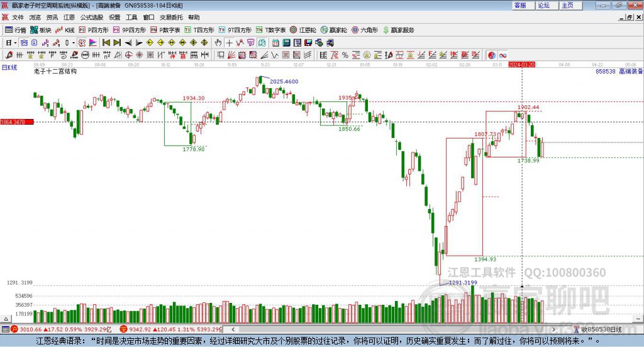Click the 1291.3199 low price label
Image resolution: width=644 pixels, height=347 pixels.
pos(463,283)
